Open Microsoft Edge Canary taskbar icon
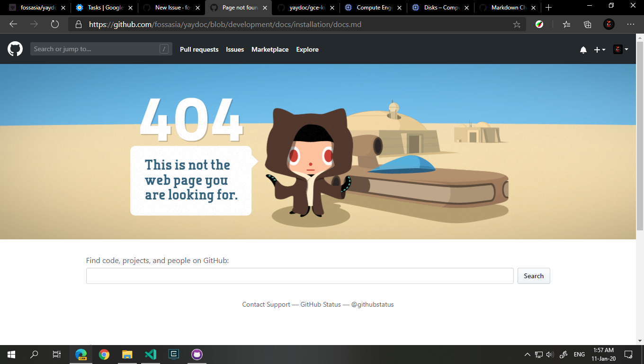The image size is (644, 364). click(x=81, y=355)
